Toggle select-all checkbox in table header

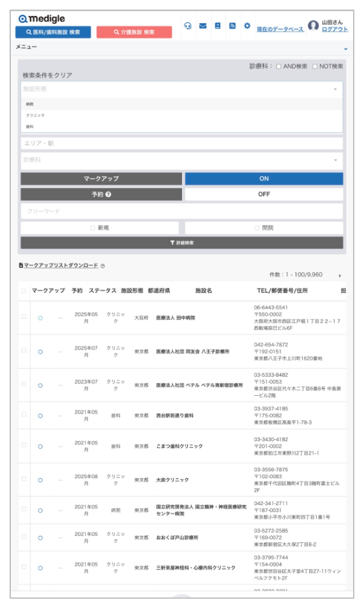coord(24,290)
